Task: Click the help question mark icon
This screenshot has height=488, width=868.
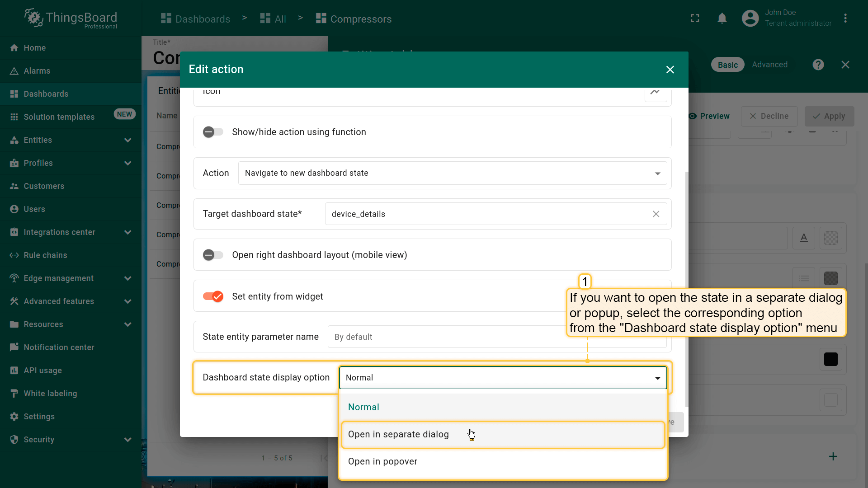Action: 818,65
